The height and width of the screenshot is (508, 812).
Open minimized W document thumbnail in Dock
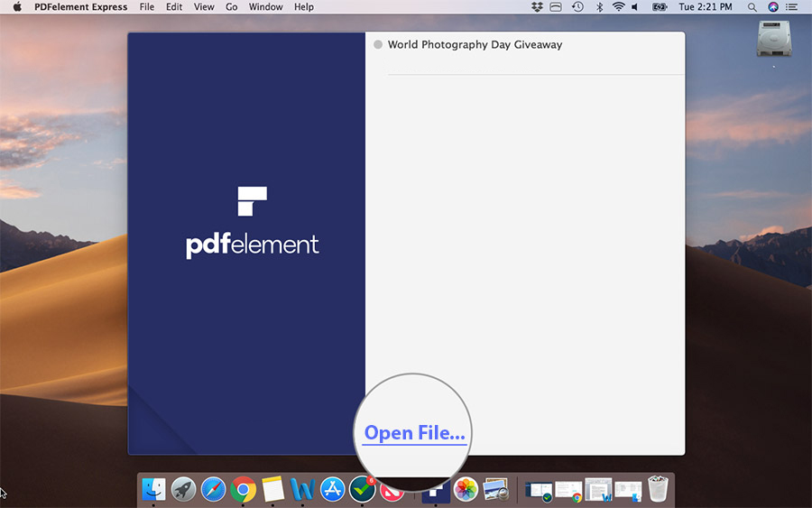point(598,490)
